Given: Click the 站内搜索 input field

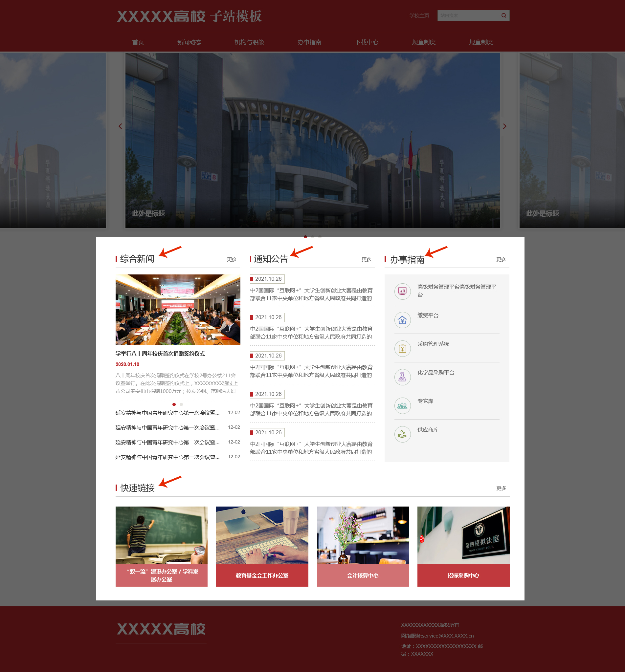Looking at the screenshot, I should pyautogui.click(x=468, y=15).
